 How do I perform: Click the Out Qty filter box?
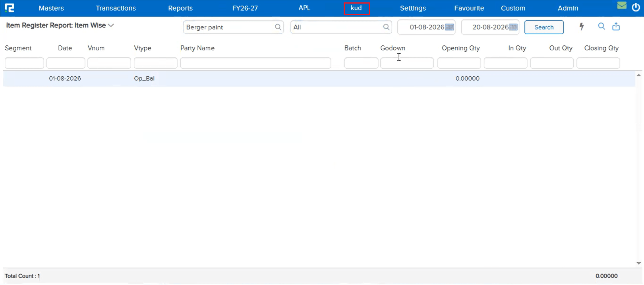pos(552,63)
